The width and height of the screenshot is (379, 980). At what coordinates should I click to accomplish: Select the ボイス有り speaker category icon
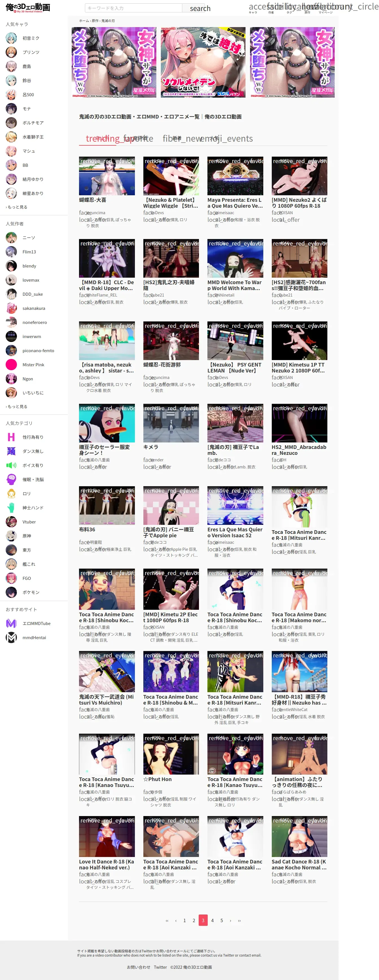[11, 465]
